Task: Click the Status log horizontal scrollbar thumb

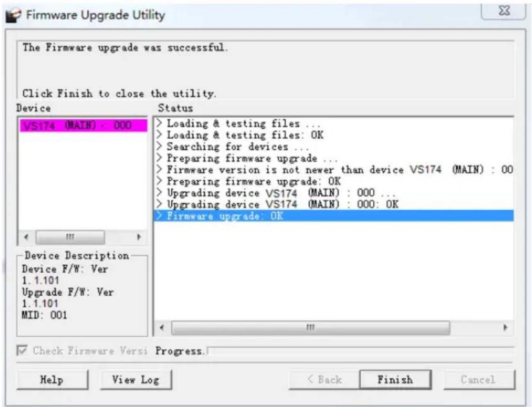Action: (311, 328)
